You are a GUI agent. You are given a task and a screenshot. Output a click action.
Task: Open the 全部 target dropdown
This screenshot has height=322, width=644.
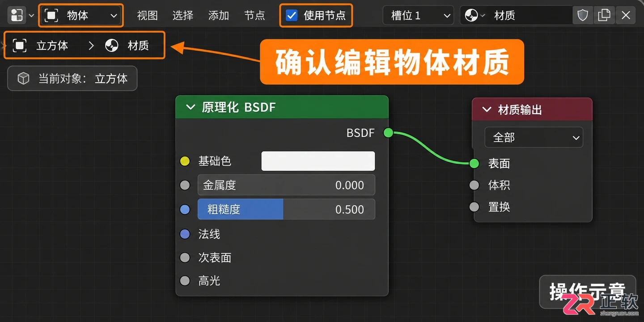pyautogui.click(x=534, y=137)
